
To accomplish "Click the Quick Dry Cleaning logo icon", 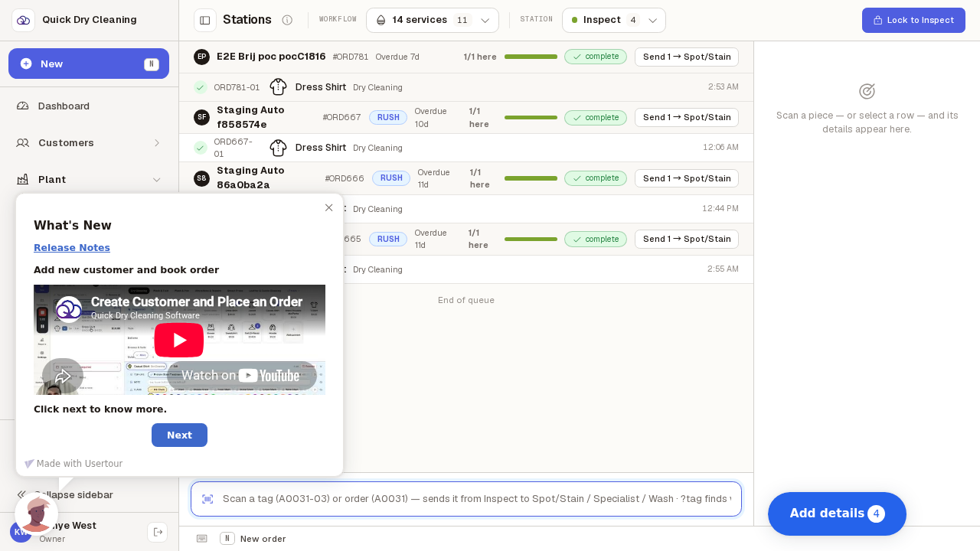I will point(23,20).
